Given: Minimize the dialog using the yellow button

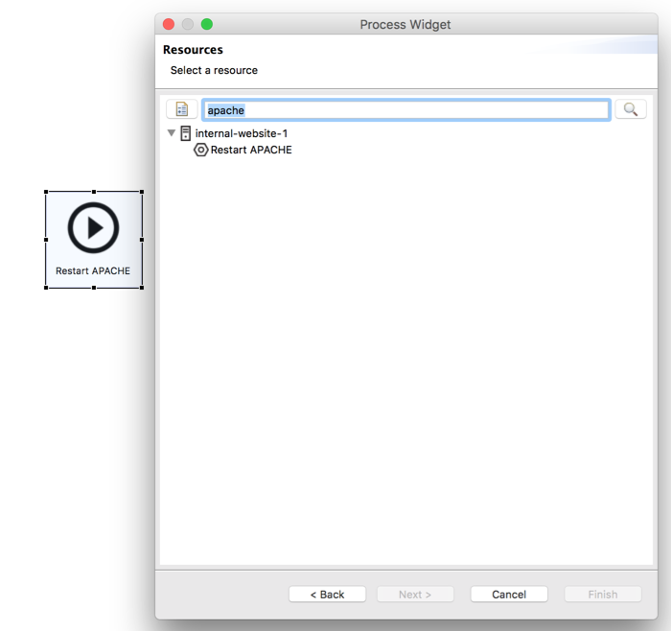Looking at the screenshot, I should (188, 24).
